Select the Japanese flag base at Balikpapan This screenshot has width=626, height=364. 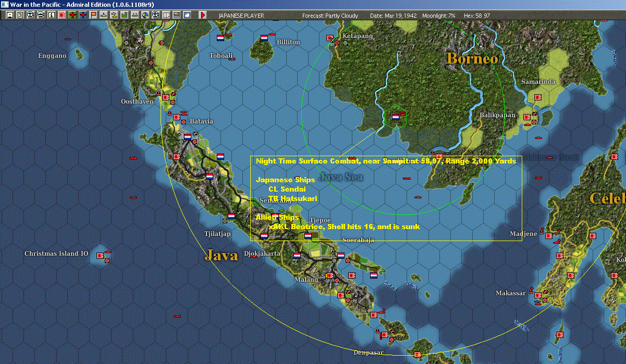pyautogui.click(x=526, y=117)
